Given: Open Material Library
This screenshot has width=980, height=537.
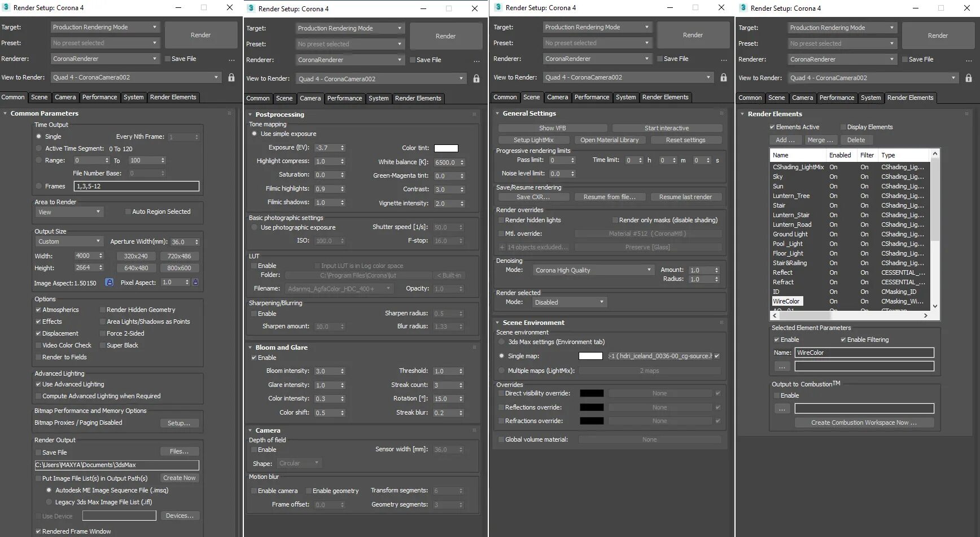Looking at the screenshot, I should [x=610, y=140].
